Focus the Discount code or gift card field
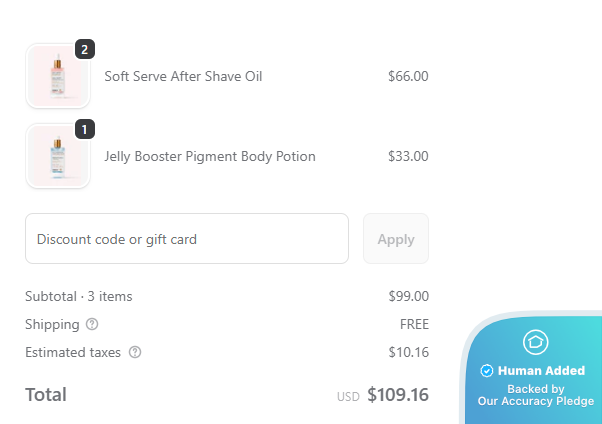The image size is (602, 424). (187, 239)
